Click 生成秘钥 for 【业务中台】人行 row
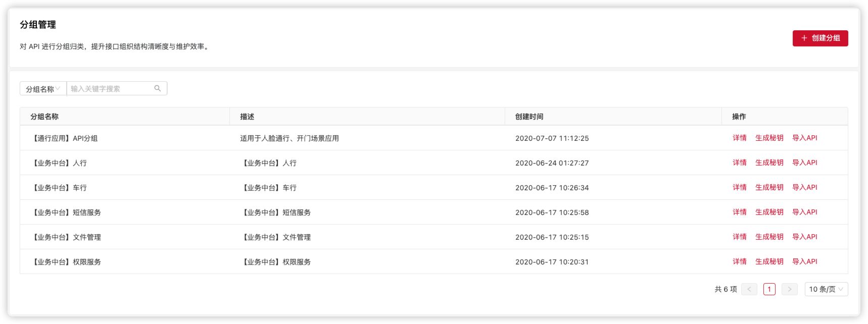The image size is (868, 324). [x=769, y=163]
